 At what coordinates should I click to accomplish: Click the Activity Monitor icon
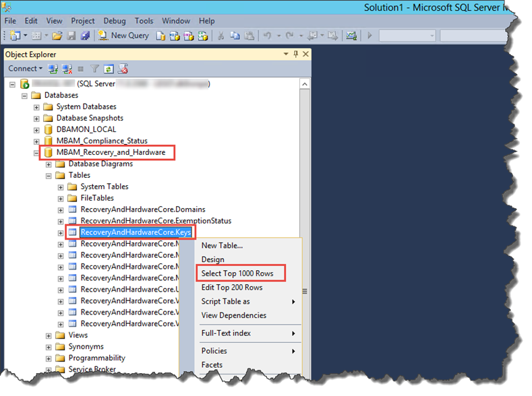[351, 36]
